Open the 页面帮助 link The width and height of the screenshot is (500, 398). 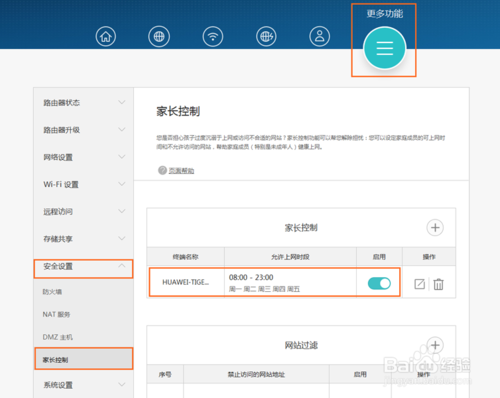coord(181,171)
